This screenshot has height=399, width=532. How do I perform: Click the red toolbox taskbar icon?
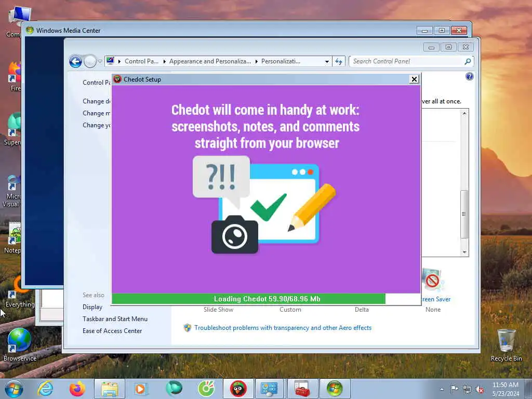[x=302, y=389]
